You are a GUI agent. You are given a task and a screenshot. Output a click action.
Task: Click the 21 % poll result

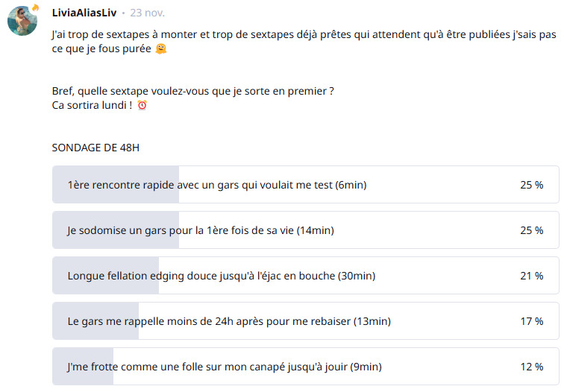[531, 276]
